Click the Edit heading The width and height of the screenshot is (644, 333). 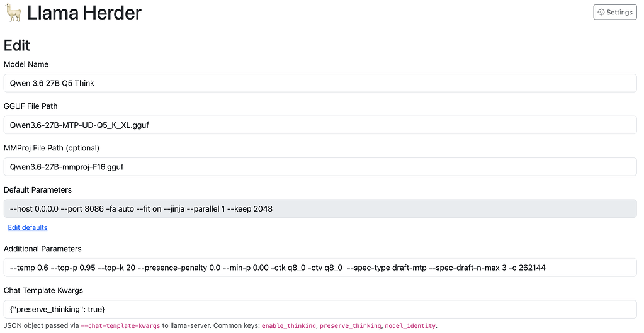click(x=17, y=45)
